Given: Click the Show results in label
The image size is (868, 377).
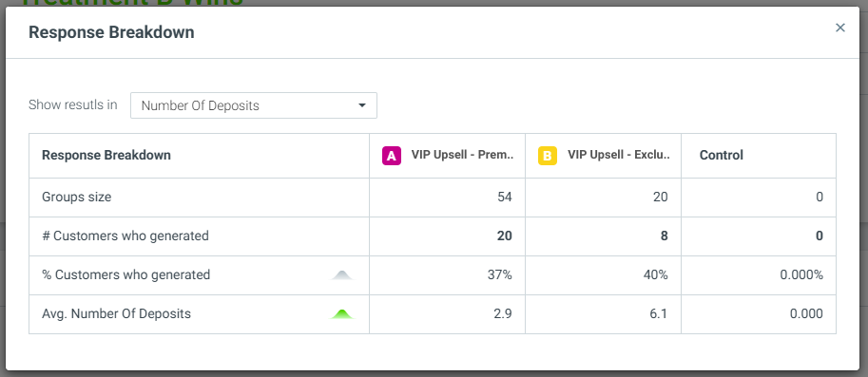Looking at the screenshot, I should 73,105.
